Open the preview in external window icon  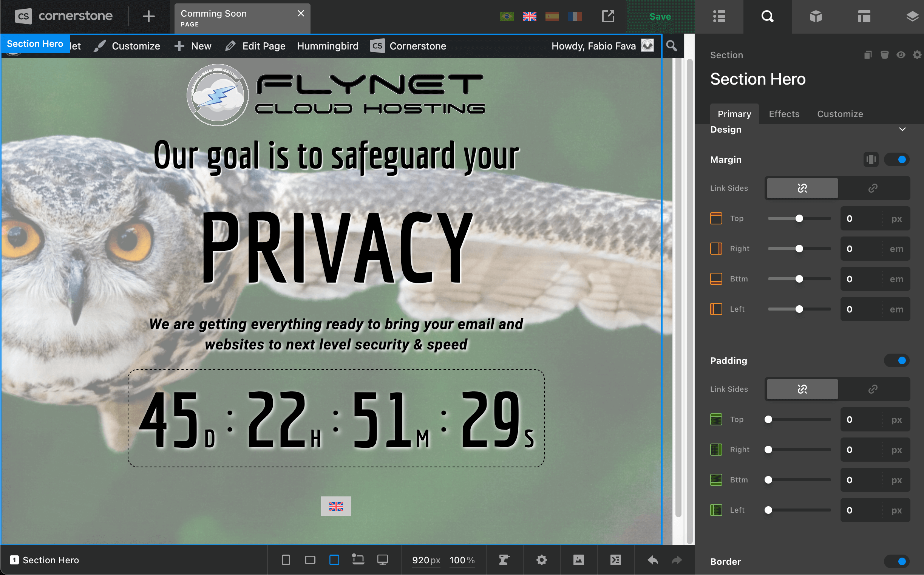click(x=608, y=16)
